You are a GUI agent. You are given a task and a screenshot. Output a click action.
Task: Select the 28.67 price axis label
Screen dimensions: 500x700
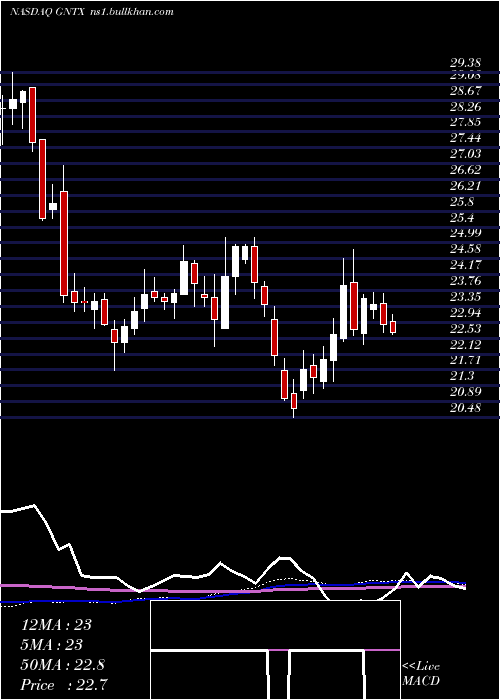(x=465, y=90)
